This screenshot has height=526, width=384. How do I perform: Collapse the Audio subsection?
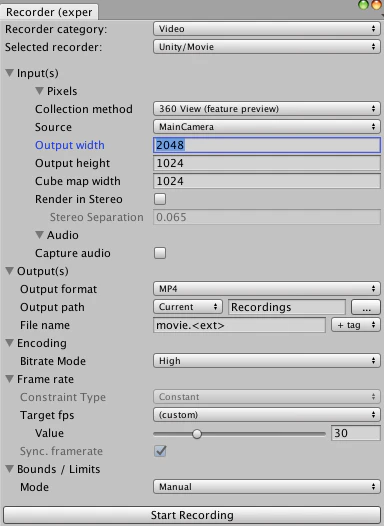pyautogui.click(x=40, y=234)
